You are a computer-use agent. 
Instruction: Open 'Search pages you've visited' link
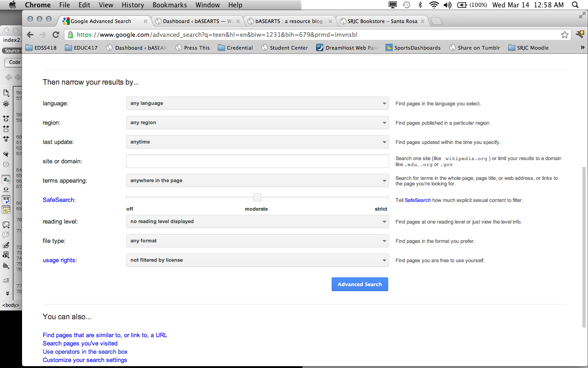click(80, 344)
